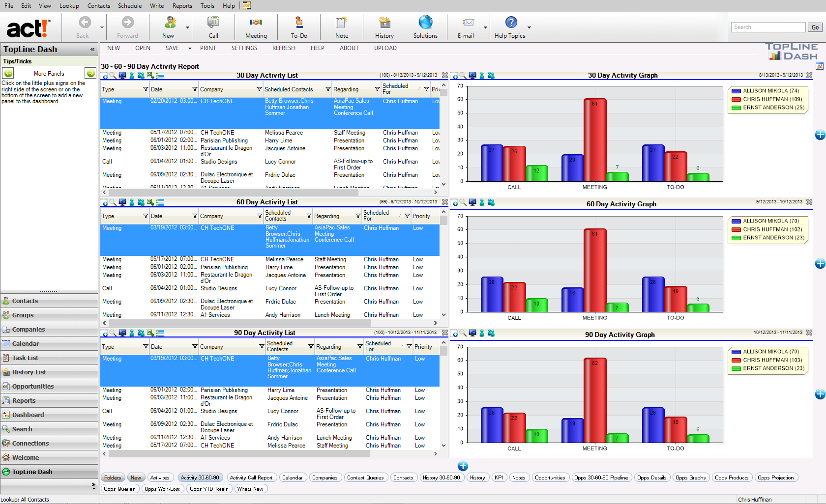
Task: Click blue Allison Mikola swatch in 30 Day legend
Action: (x=736, y=91)
